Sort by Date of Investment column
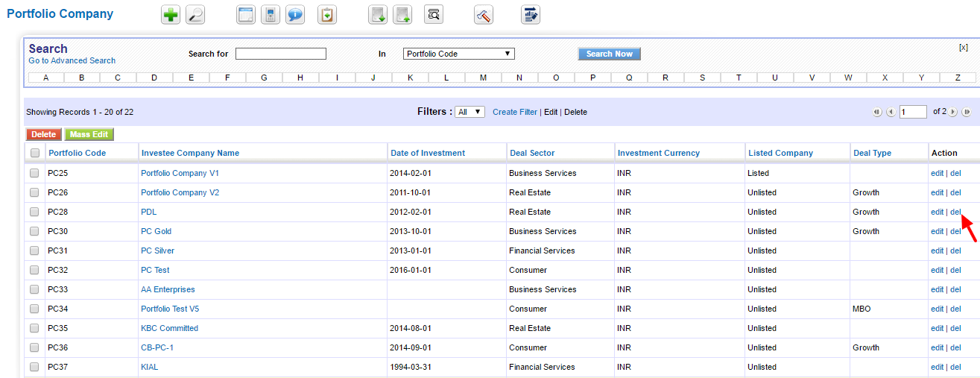The height and width of the screenshot is (378, 980). pyautogui.click(x=427, y=153)
